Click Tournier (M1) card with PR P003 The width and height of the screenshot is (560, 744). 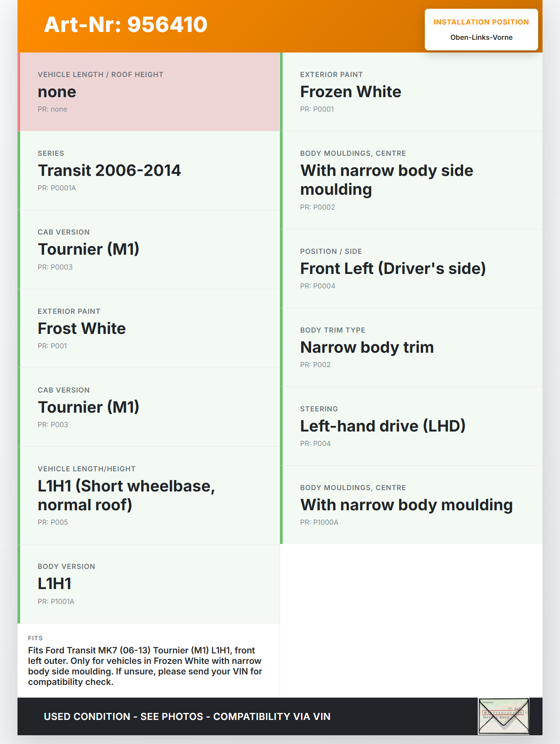pos(150,407)
